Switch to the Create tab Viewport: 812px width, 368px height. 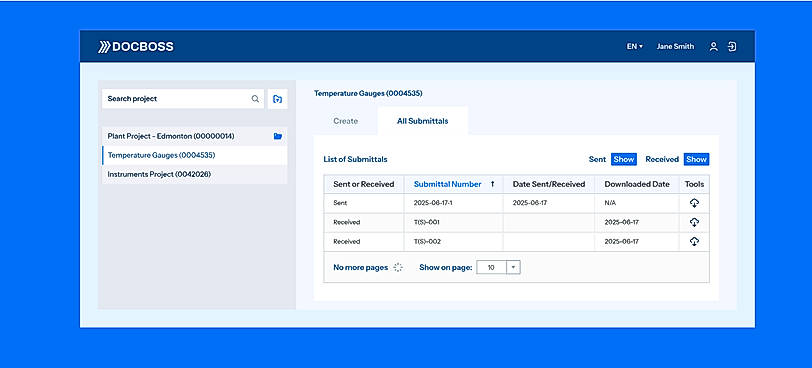coord(345,121)
